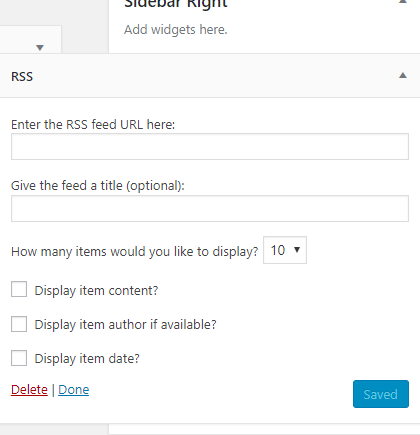Click the 'Display item content?' label text
420x435 pixels.
(x=96, y=291)
